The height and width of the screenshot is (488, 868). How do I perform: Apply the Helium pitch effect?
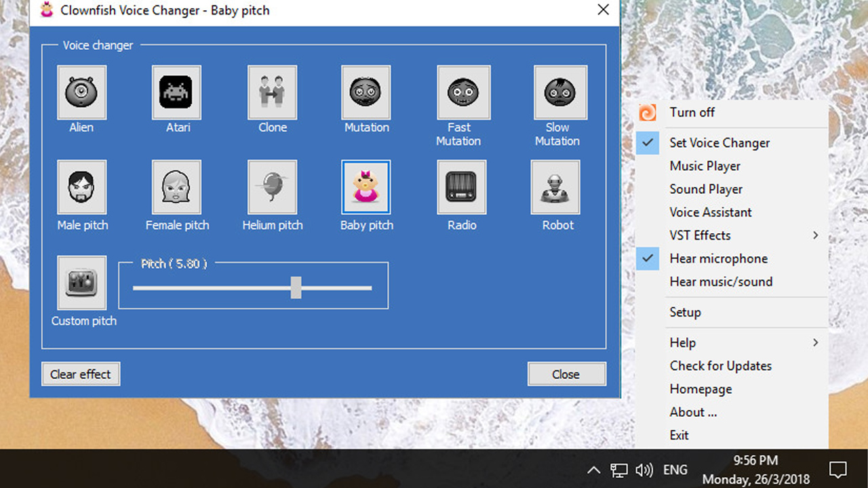(272, 187)
